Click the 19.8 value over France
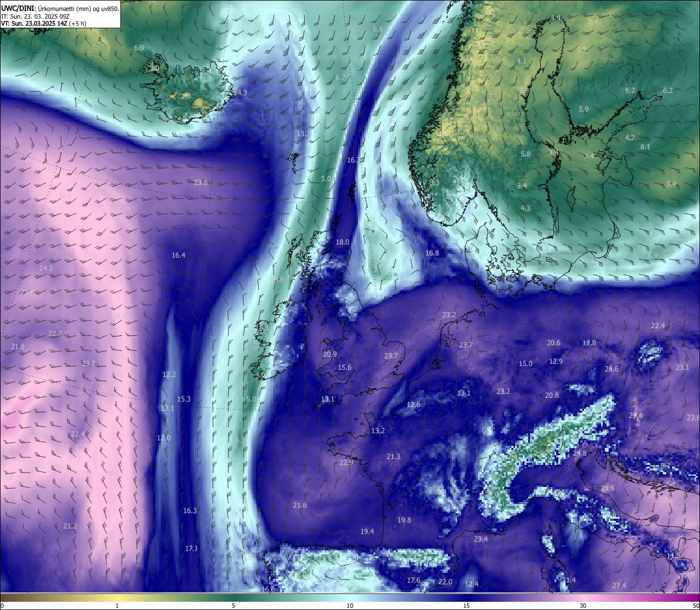The width and height of the screenshot is (700, 610). pos(404,520)
